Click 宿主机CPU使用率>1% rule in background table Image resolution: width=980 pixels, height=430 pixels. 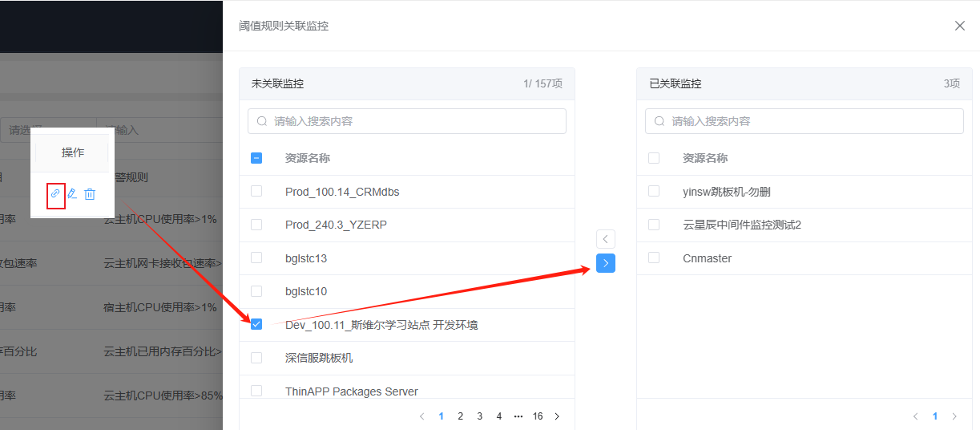coord(160,307)
